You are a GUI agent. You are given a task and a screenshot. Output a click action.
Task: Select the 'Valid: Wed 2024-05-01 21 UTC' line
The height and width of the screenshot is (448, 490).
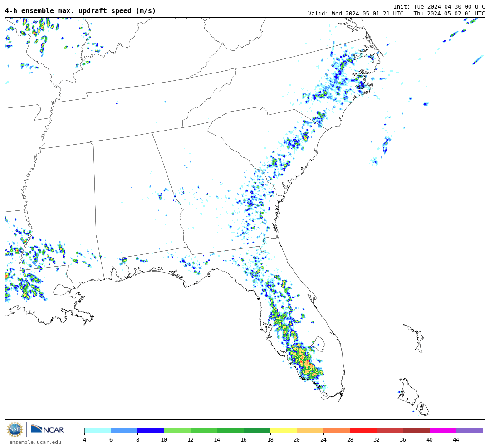coord(396,14)
